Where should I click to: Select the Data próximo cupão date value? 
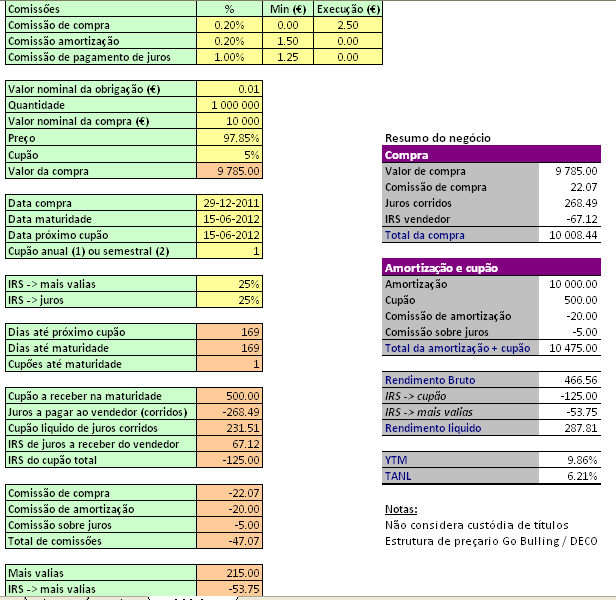tap(229, 235)
